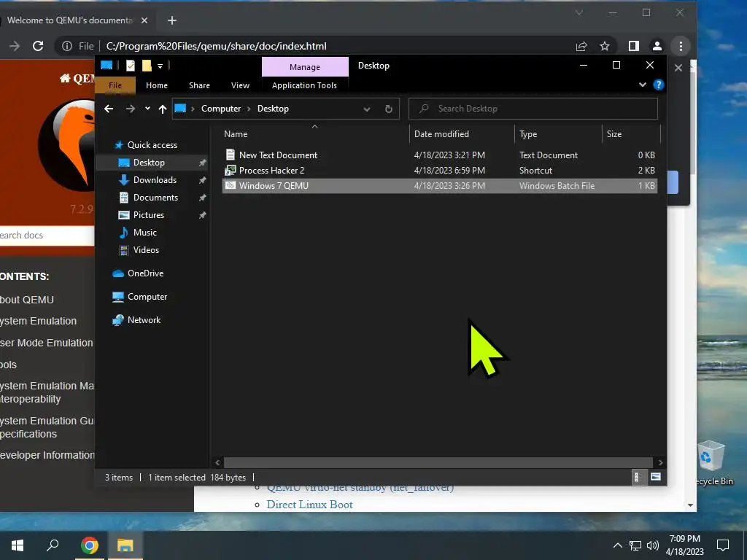Open a new Chrome tab
Viewport: 747px width, 560px height.
(x=172, y=20)
